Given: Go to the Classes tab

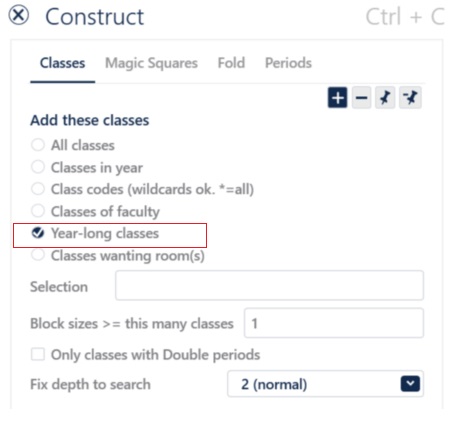Looking at the screenshot, I should [62, 63].
